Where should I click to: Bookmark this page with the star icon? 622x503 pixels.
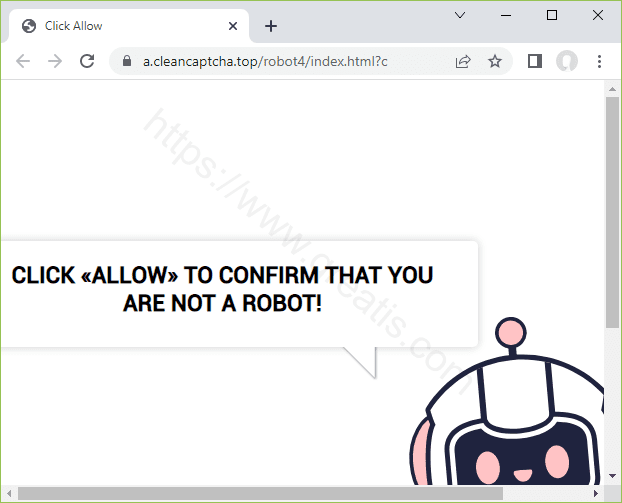[494, 61]
